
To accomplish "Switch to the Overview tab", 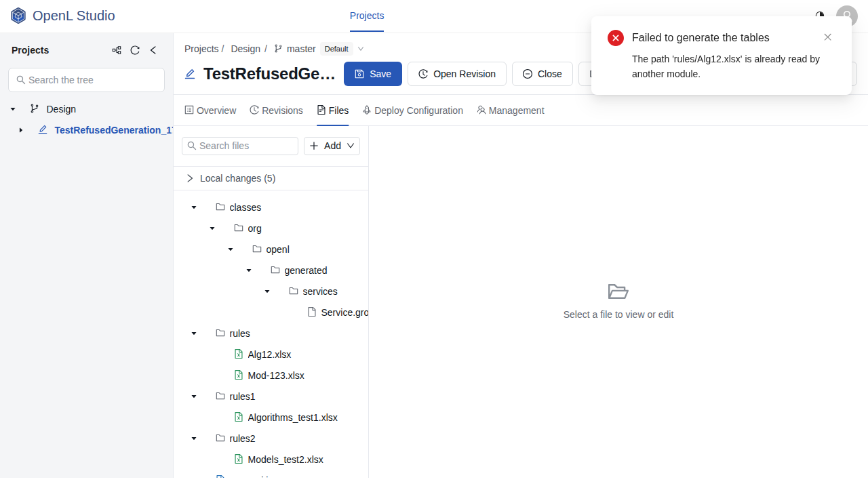I will click(210, 110).
